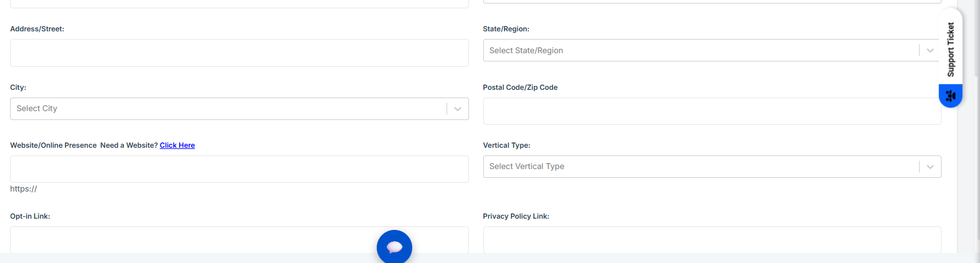This screenshot has width=980, height=263.
Task: Expand the State/Region dropdown chevron
Action: (x=930, y=51)
